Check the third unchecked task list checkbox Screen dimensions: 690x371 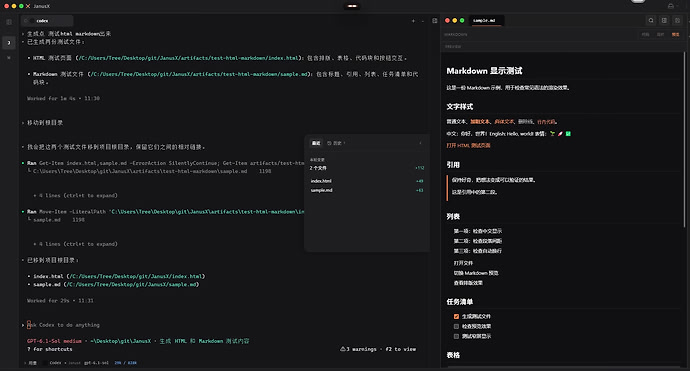[x=456, y=336]
